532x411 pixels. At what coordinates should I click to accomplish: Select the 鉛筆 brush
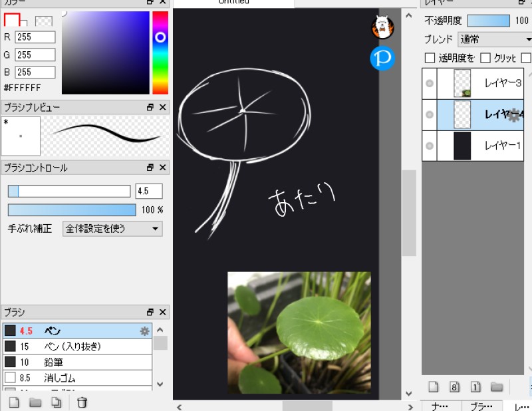[x=77, y=362]
